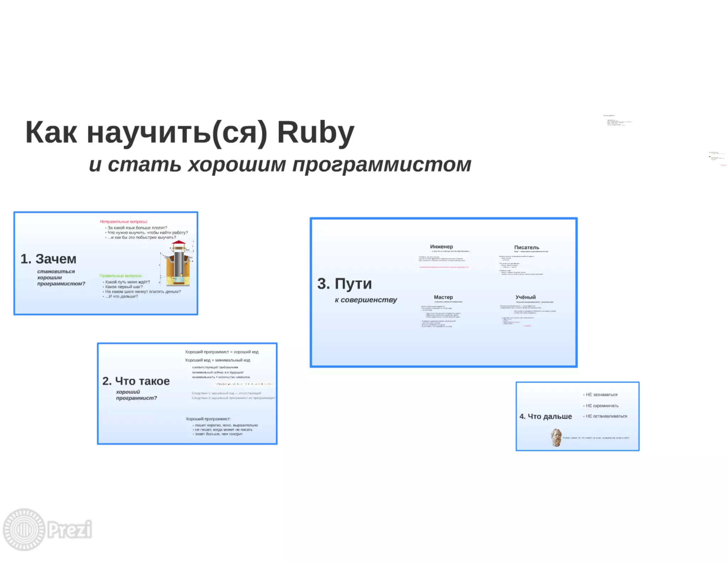Screen dimensions: 728x562
Task: Open frame '1. Зачем'
Action: [x=48, y=259]
